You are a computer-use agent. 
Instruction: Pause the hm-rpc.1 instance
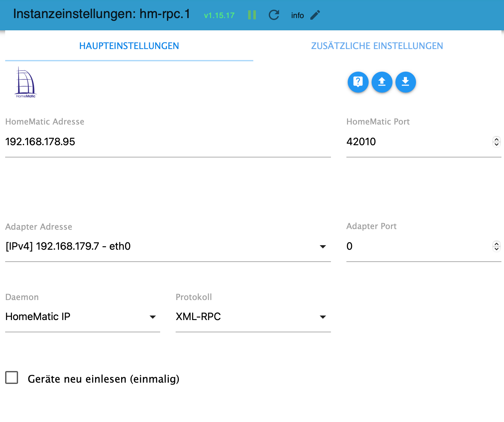[252, 15]
